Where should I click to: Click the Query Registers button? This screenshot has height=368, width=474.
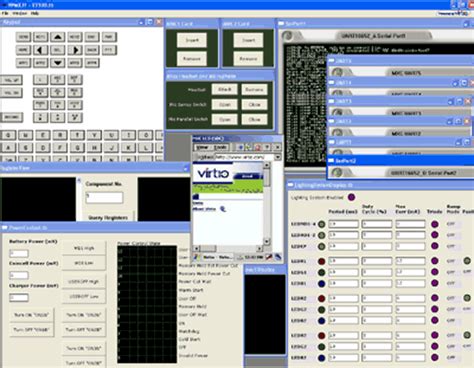[x=108, y=218]
